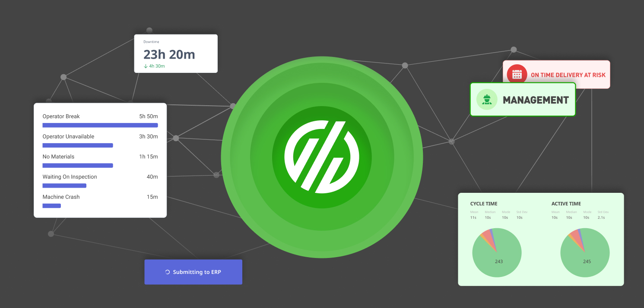This screenshot has width=644, height=308.
Task: Open the On Time Delivery At Risk alert
Action: [x=568, y=75]
